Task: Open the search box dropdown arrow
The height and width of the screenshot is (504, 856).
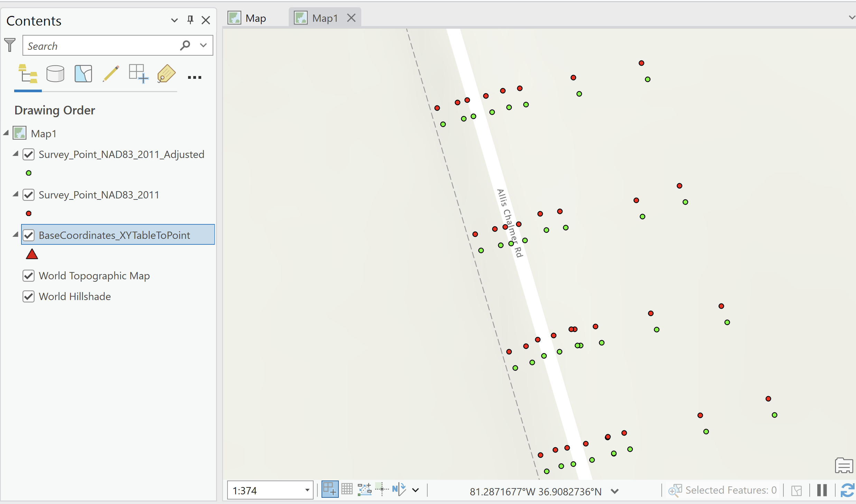Action: click(x=204, y=45)
